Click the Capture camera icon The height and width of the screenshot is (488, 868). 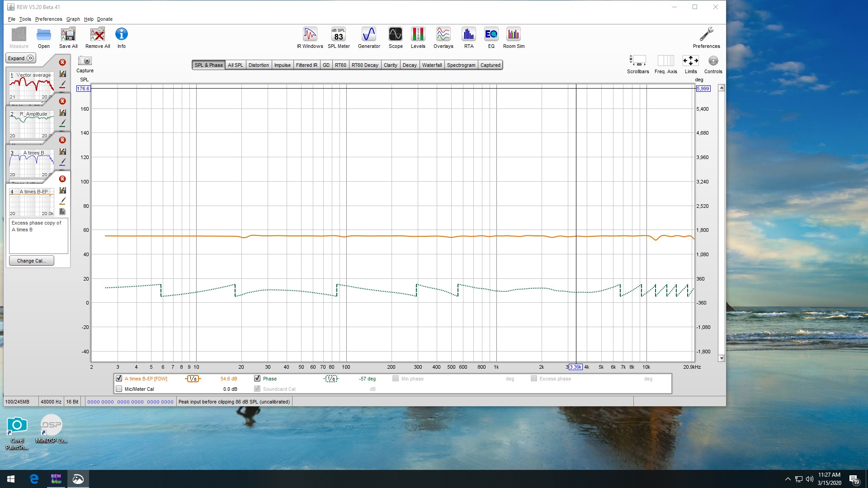point(85,61)
